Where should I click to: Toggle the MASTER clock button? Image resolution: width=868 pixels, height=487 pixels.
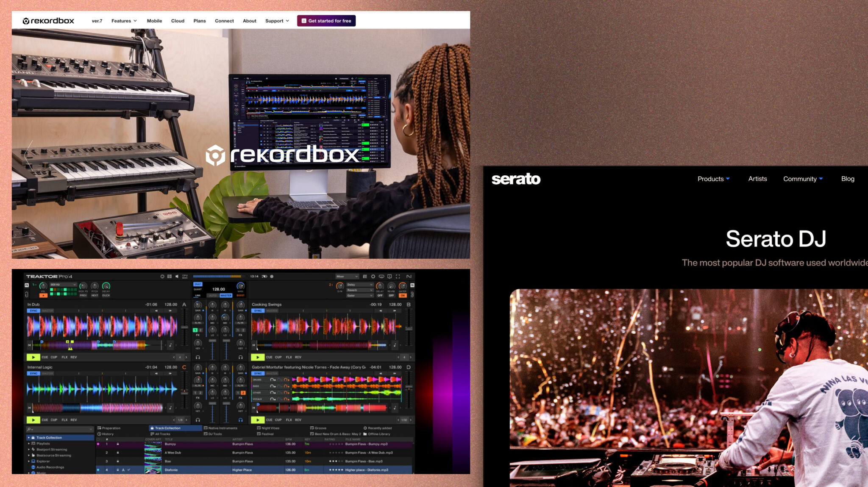pos(226,296)
